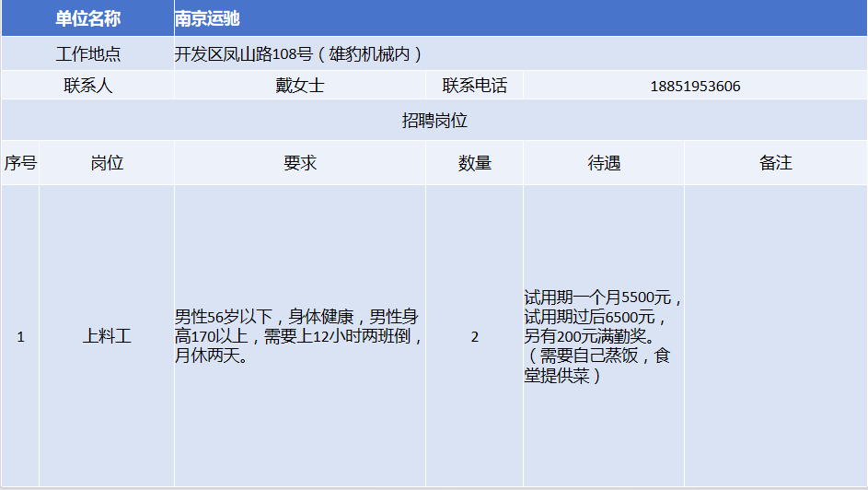Screen dimensions: 868x490
Task: Select the requirements text starting 男性56岁以下
Action: (299, 336)
